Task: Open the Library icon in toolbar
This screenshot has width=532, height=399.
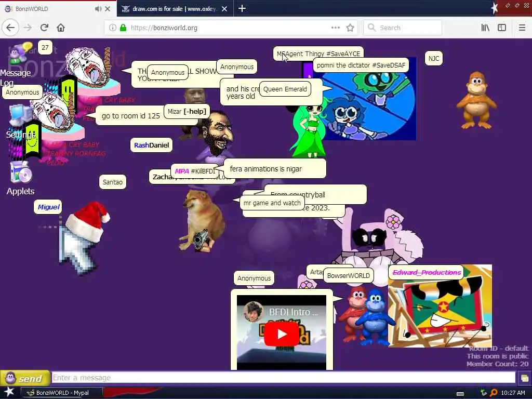Action: (x=485, y=28)
